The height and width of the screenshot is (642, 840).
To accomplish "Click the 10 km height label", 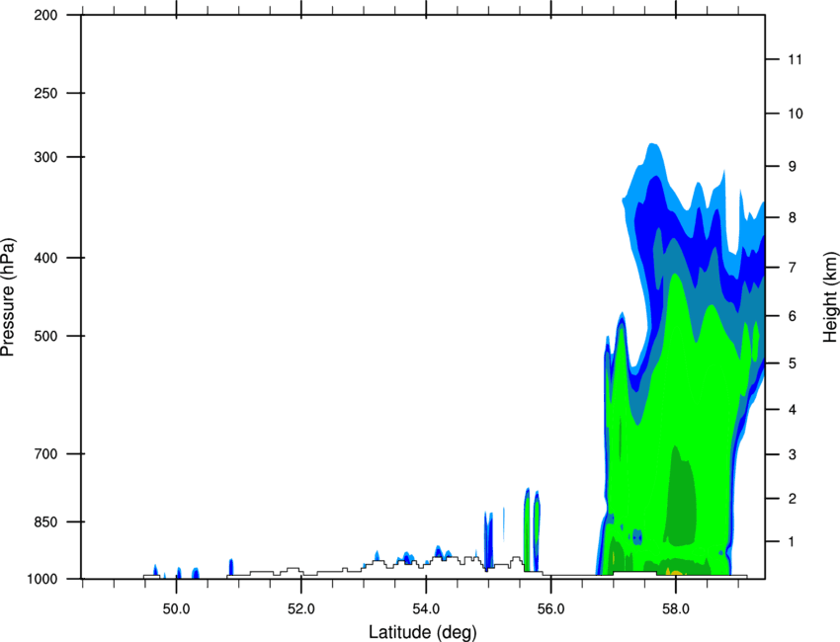I will pos(796,114).
